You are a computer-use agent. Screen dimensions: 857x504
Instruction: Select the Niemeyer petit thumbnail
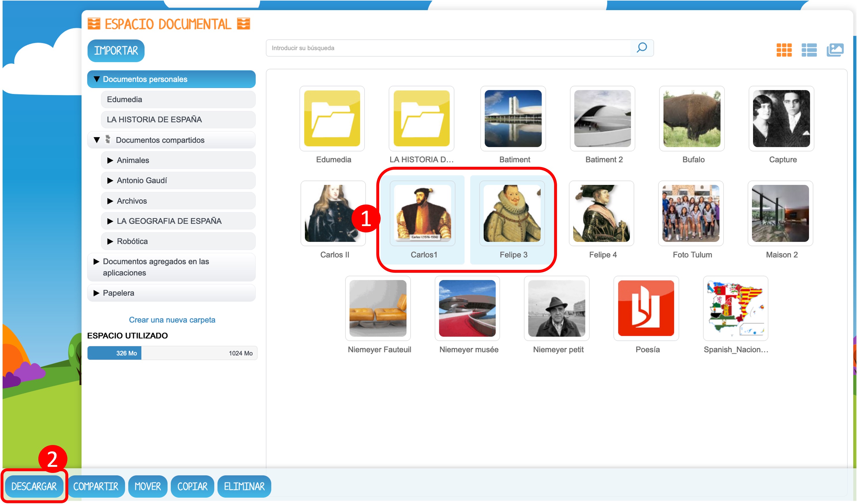coord(556,308)
